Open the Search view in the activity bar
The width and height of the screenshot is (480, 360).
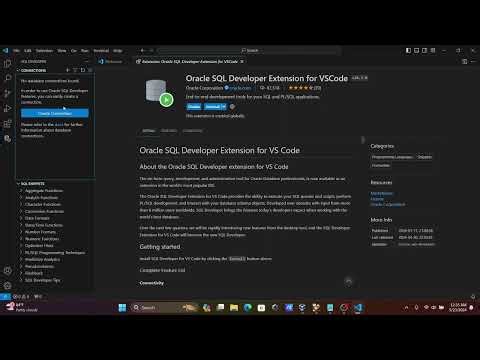pyautogui.click(x=7, y=78)
